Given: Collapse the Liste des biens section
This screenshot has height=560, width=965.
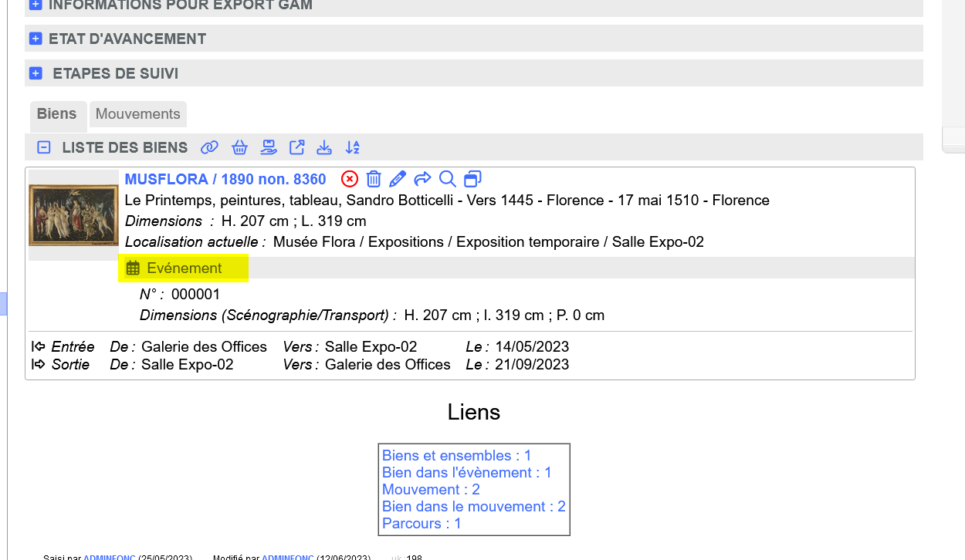Looking at the screenshot, I should pos(45,147).
